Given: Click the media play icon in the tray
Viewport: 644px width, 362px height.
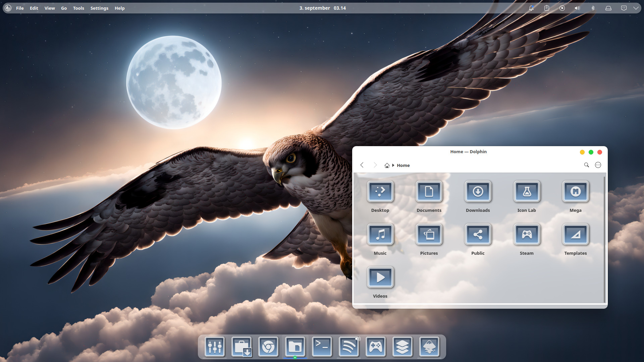Looking at the screenshot, I should 562,8.
